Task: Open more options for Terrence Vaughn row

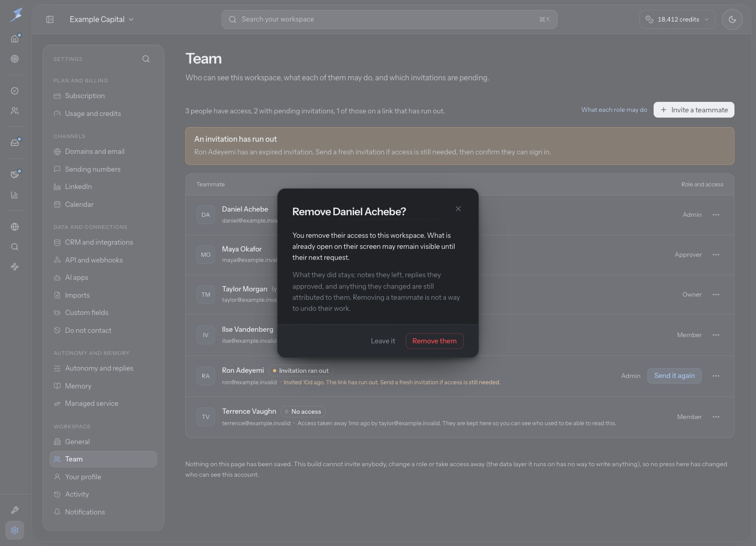Action: tap(716, 417)
